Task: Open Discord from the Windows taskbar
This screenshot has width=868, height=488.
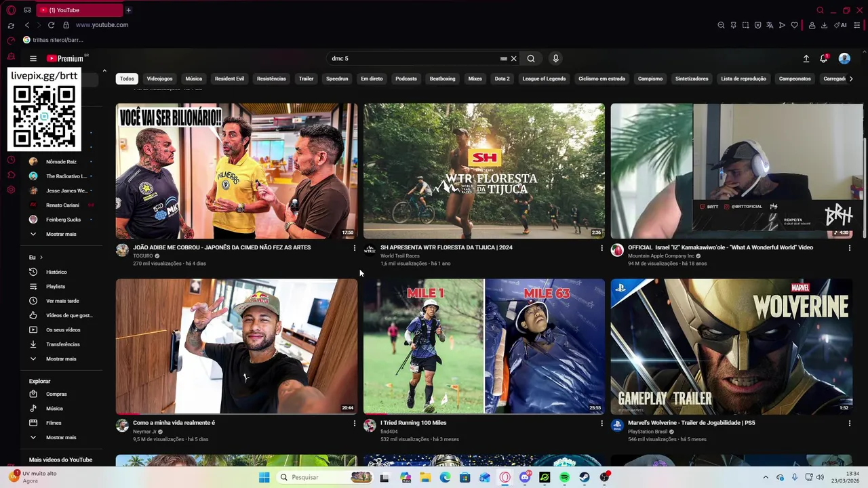Action: (525, 477)
